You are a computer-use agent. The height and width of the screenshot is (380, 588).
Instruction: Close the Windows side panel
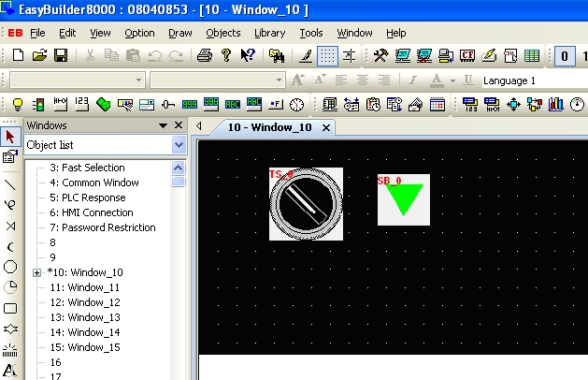click(x=179, y=125)
